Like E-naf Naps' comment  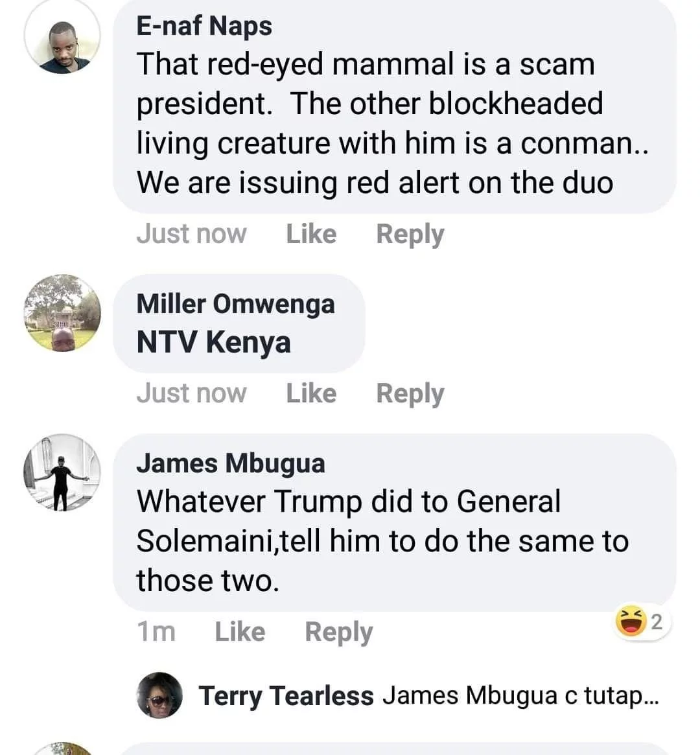pyautogui.click(x=311, y=234)
